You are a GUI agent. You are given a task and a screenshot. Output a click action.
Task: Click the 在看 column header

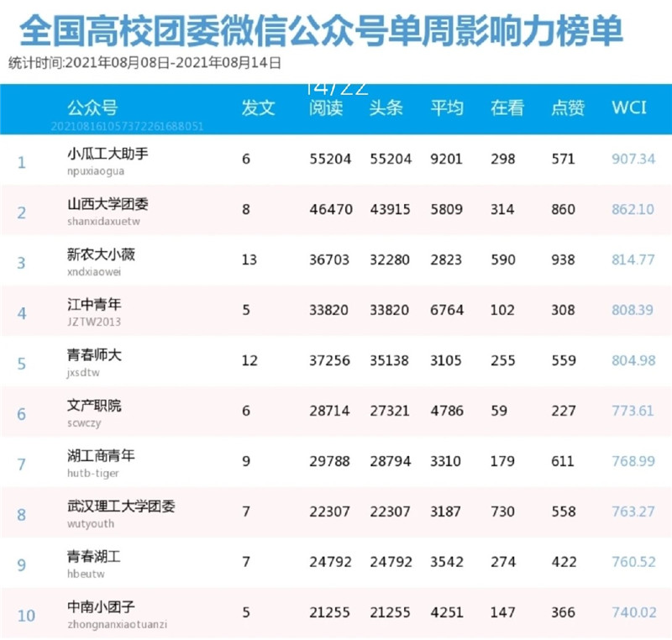[507, 108]
